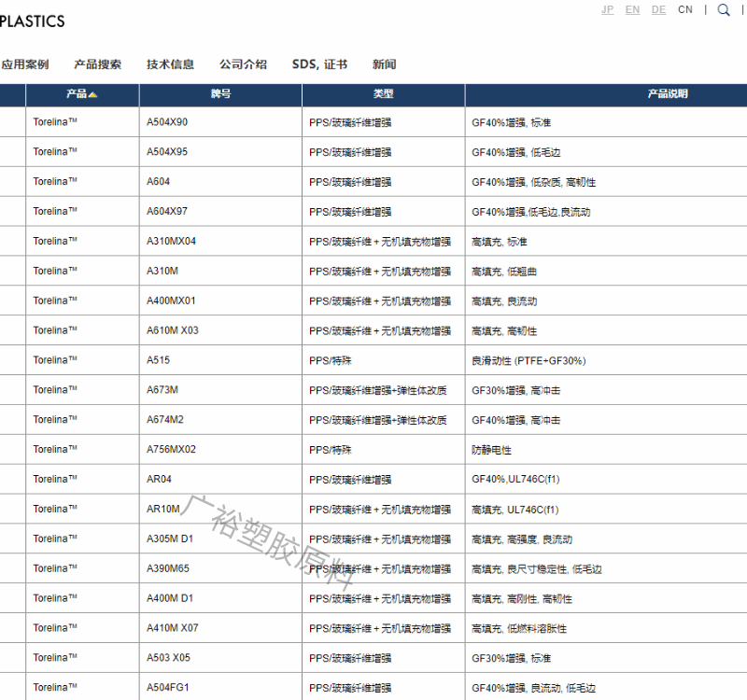Image resolution: width=747 pixels, height=700 pixels.
Task: Click description GF40%,UL746C(f1)
Action: [x=515, y=479]
